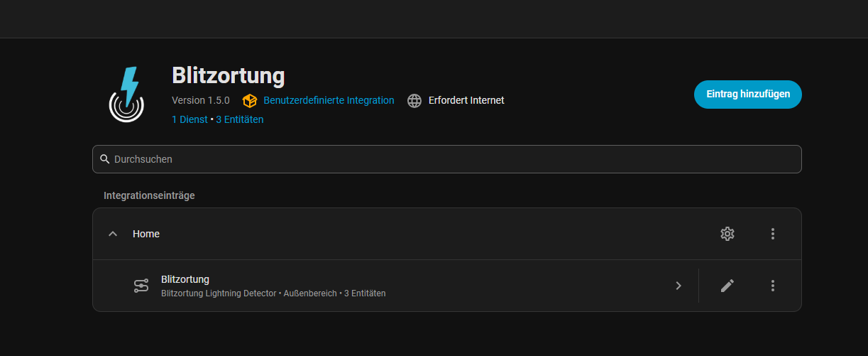Click the magnifier icon in the search field
Screen dimensions: 868x356
[x=105, y=159]
